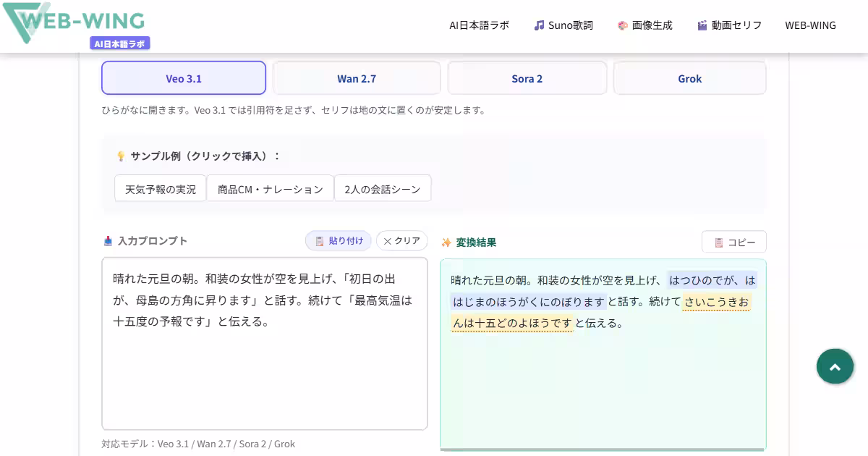Open the WEB-WING nav link
The height and width of the screenshot is (456, 868).
[x=810, y=25]
